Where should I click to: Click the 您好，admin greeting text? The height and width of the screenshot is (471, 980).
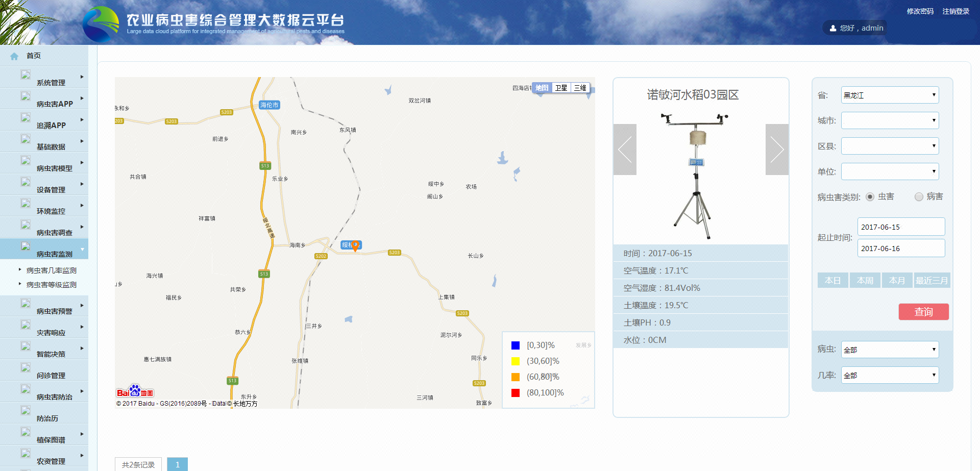coord(862,28)
